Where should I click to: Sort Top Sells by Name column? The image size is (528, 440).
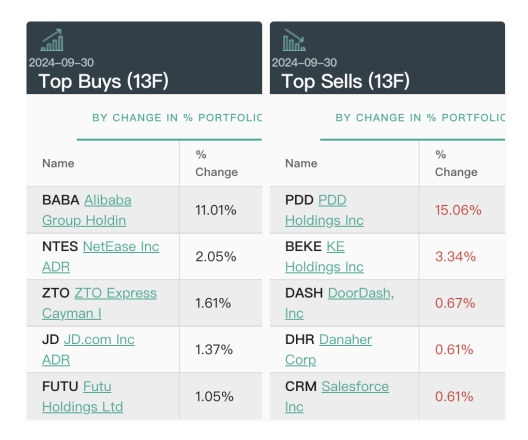tap(301, 163)
